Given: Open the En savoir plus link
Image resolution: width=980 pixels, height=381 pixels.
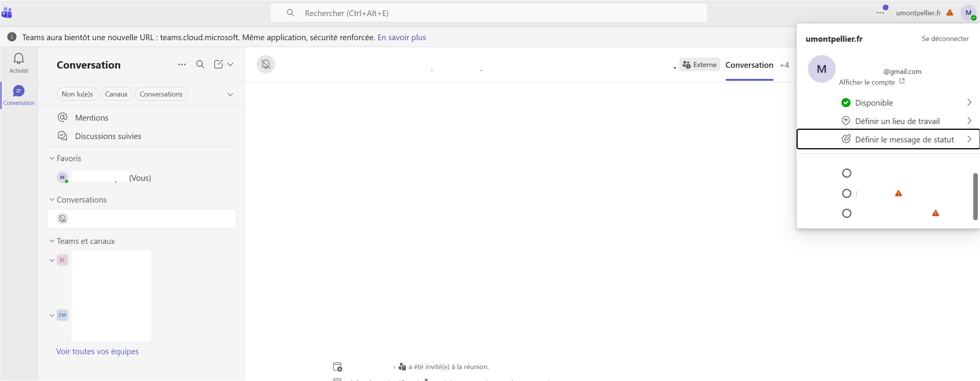Looking at the screenshot, I should 402,37.
